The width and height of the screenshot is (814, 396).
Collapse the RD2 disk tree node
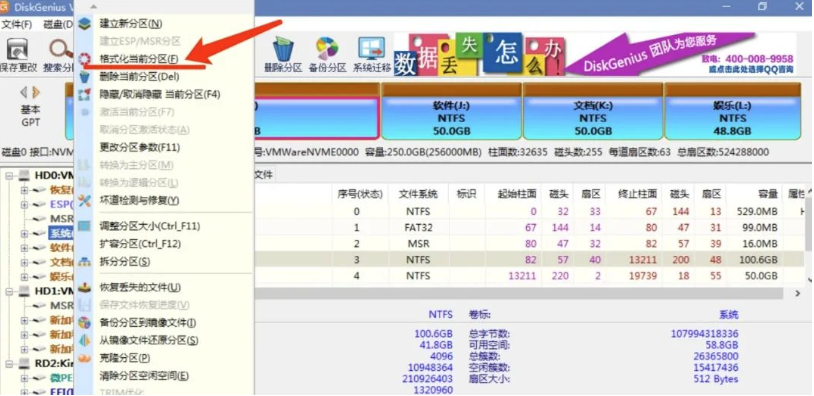(x=9, y=363)
